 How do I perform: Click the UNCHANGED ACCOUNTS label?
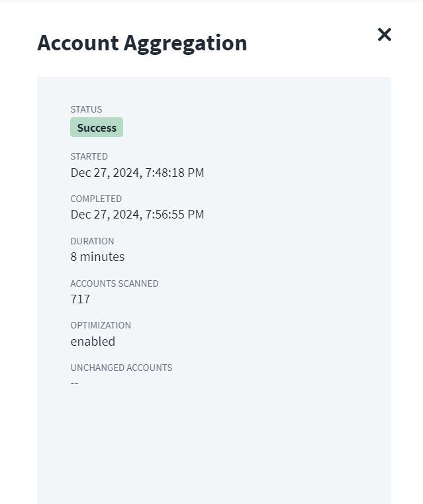point(121,368)
